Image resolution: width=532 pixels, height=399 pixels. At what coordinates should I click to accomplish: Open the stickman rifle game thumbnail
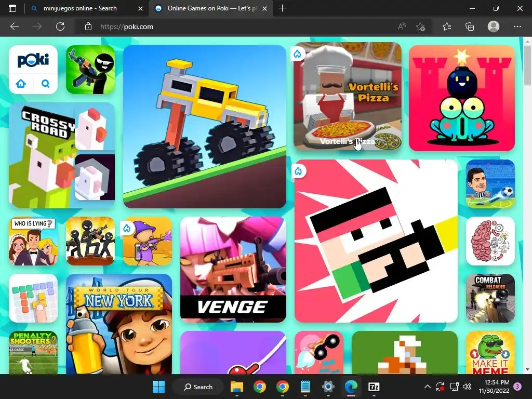90,70
